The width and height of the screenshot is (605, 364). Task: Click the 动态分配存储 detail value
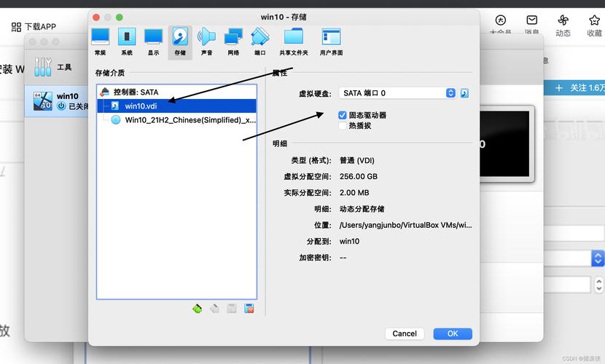362,209
